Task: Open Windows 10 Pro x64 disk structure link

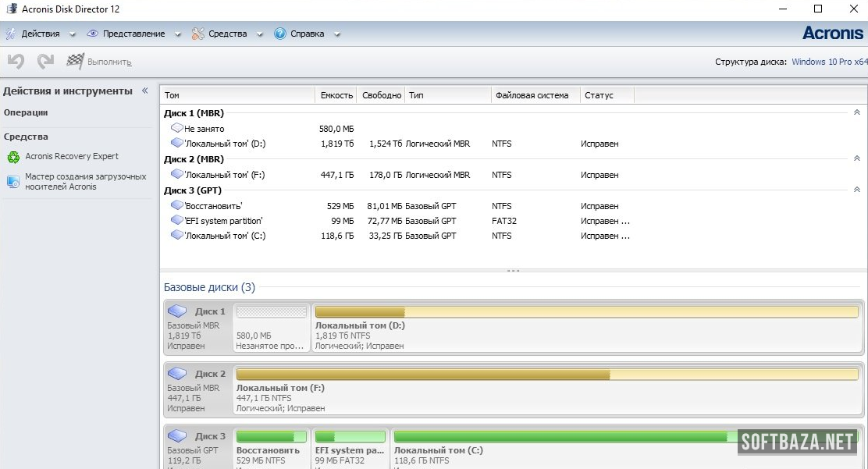Action: coord(829,62)
